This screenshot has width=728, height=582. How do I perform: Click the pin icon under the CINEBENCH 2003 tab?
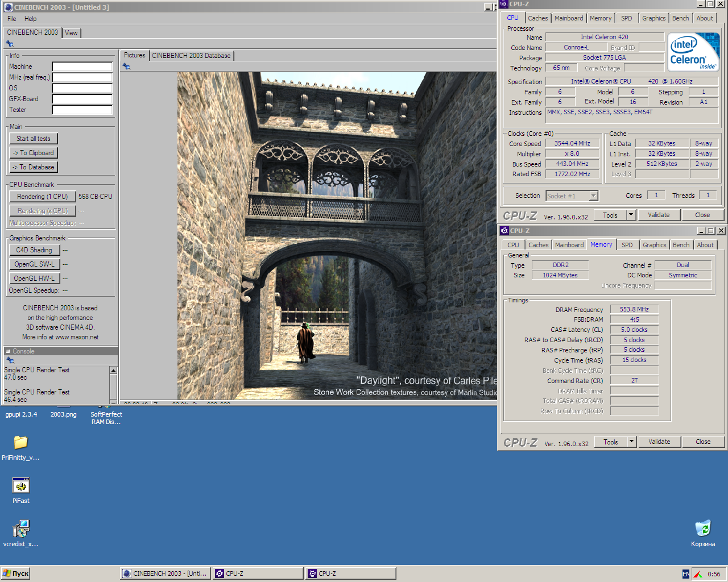pyautogui.click(x=10, y=44)
